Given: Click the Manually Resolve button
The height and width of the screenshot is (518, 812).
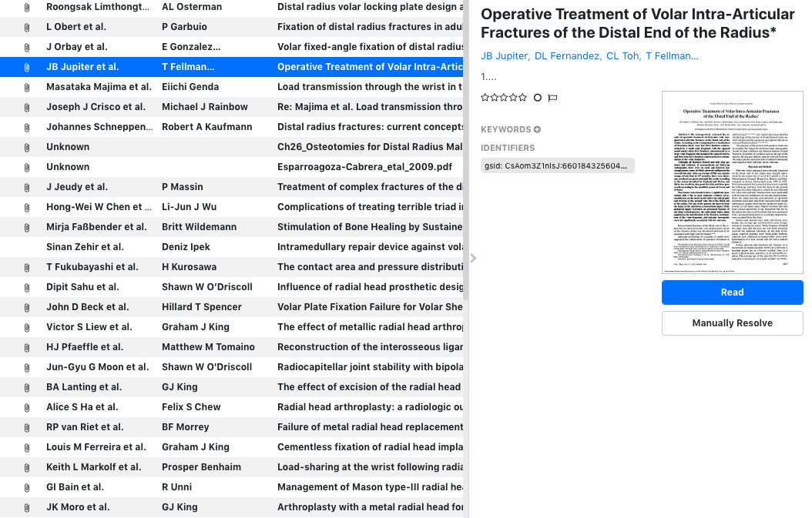Looking at the screenshot, I should [x=731, y=322].
